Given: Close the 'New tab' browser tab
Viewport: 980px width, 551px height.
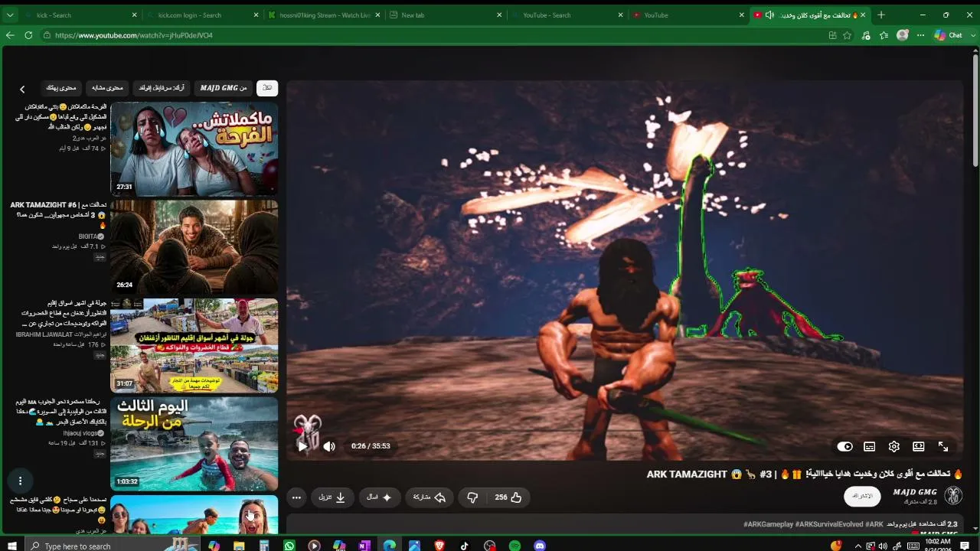Looking at the screenshot, I should tap(499, 15).
